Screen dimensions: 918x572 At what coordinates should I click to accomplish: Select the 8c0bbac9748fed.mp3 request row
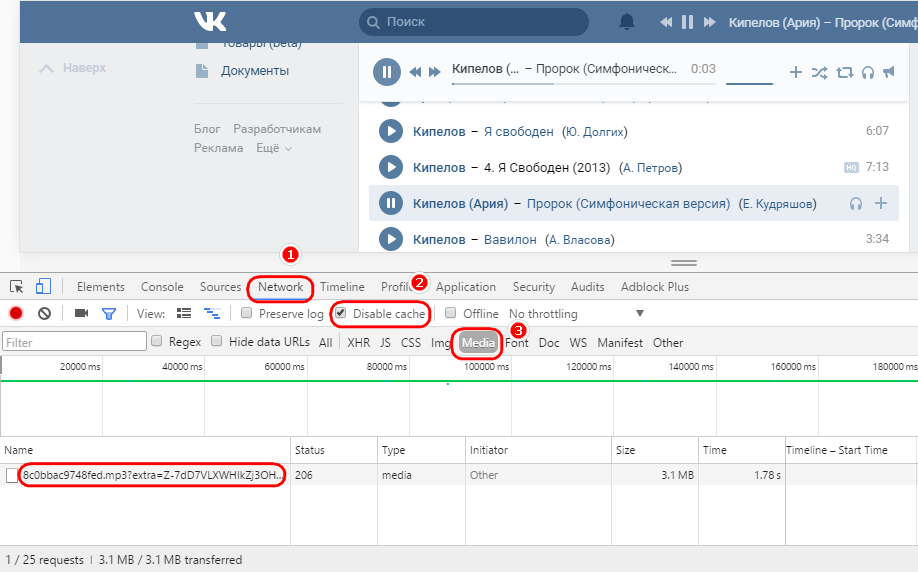pos(458,475)
